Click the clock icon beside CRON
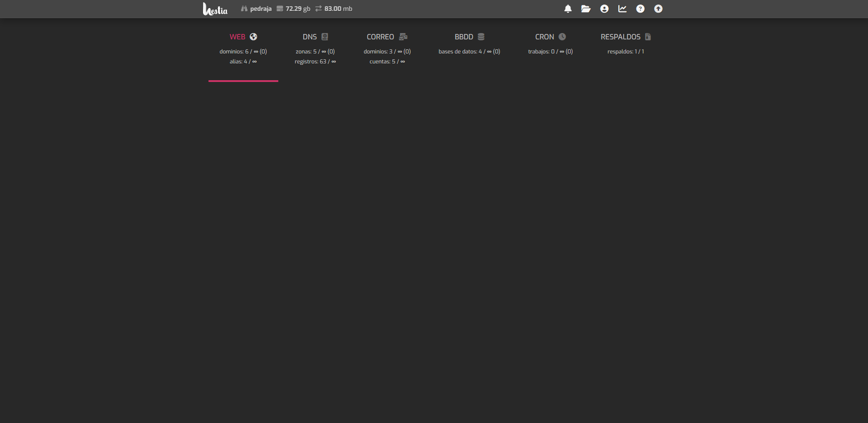The height and width of the screenshot is (423, 868). pos(562,37)
